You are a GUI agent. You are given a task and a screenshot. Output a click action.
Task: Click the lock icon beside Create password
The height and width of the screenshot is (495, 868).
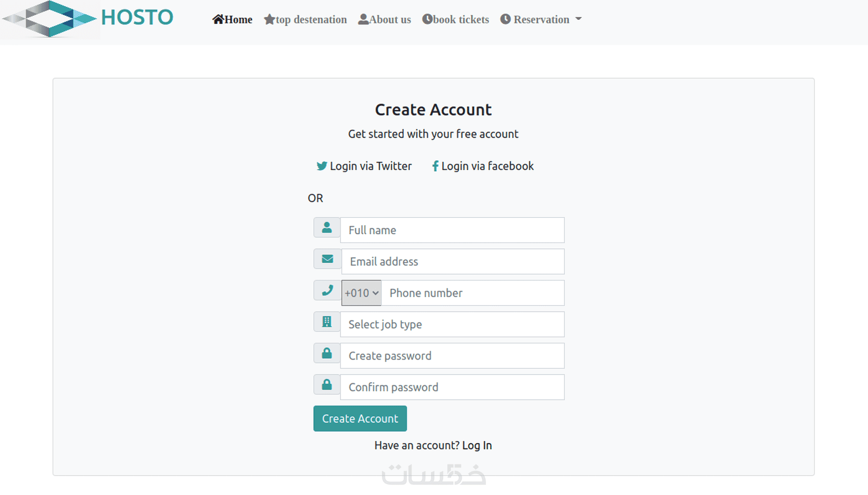point(327,353)
